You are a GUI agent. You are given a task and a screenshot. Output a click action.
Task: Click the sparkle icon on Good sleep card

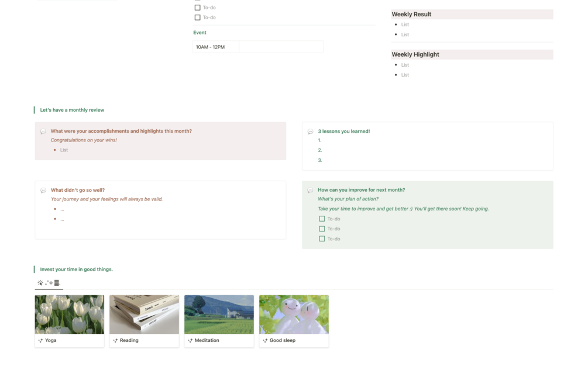click(x=265, y=340)
